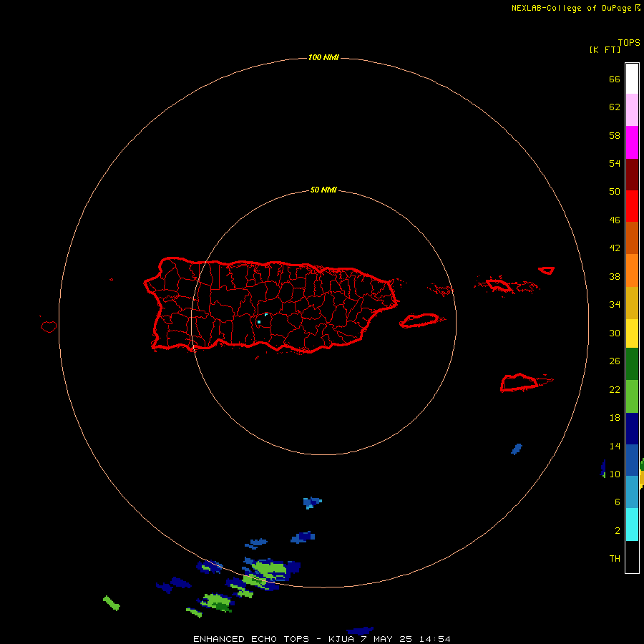Click the legend value "42"
Viewport: 644px width, 644px height.
click(615, 248)
